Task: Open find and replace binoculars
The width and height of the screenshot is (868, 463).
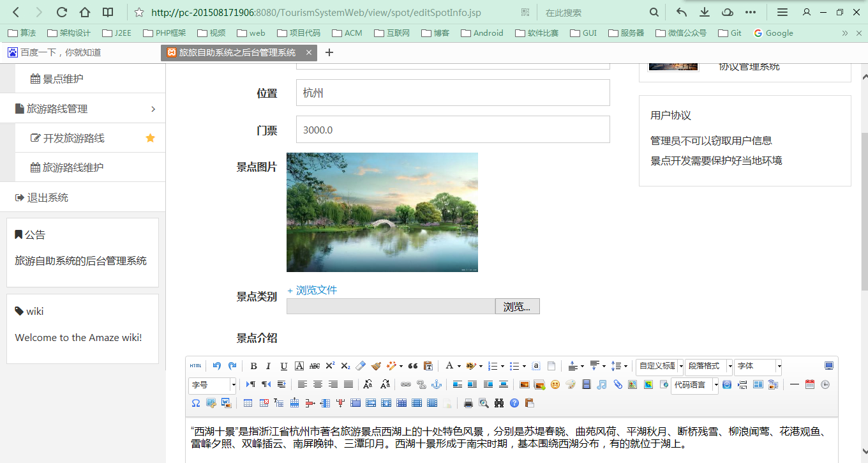Action: coord(499,403)
